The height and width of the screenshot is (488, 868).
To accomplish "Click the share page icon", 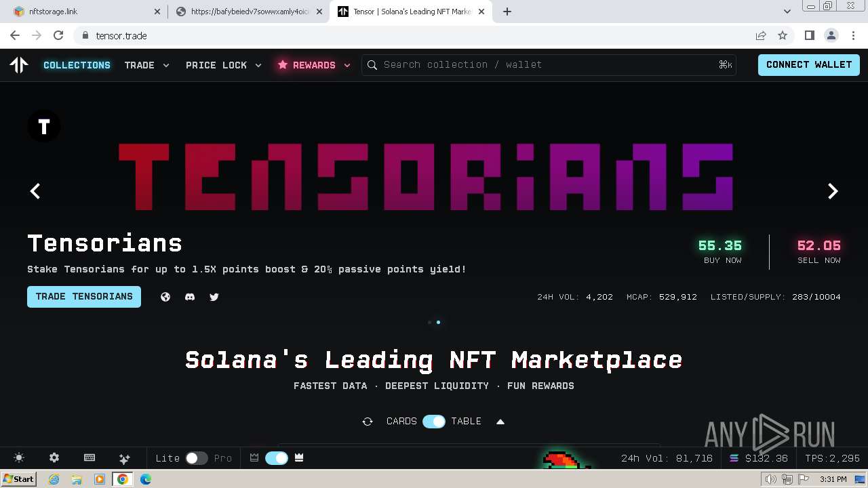I will click(761, 35).
